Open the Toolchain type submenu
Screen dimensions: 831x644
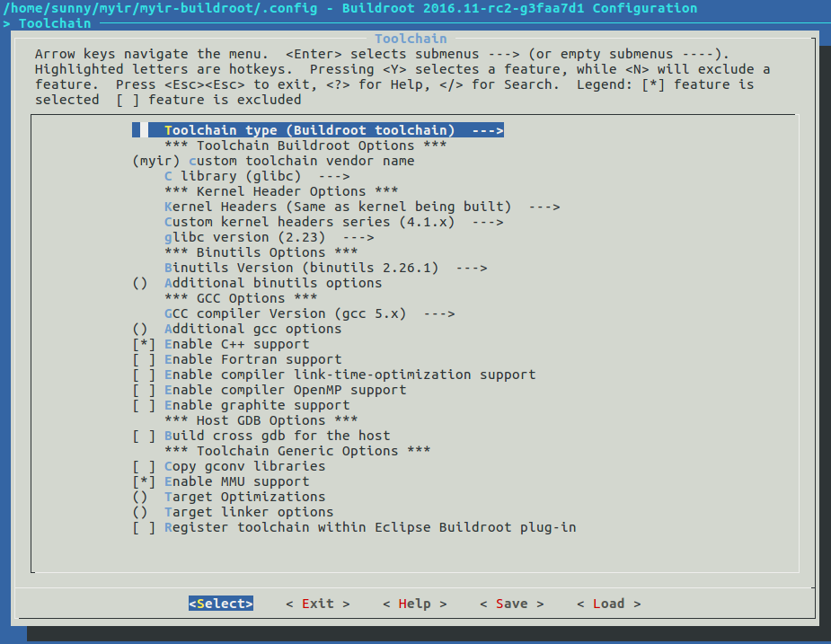coord(318,130)
